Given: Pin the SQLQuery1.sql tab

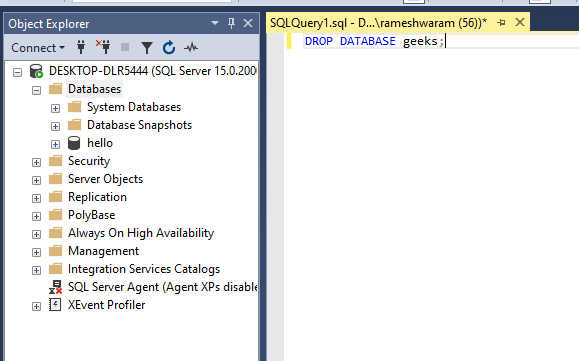Looking at the screenshot, I should click(501, 23).
